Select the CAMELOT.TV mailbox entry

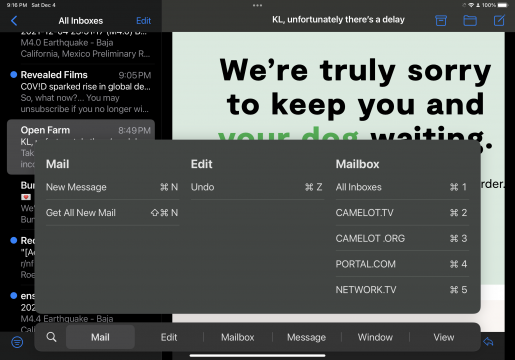pyautogui.click(x=402, y=213)
